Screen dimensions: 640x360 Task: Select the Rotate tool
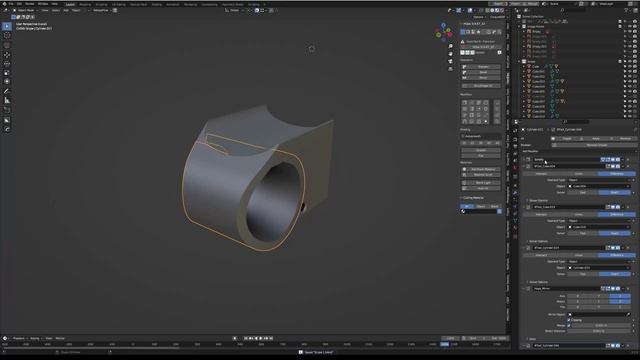coord(7,64)
